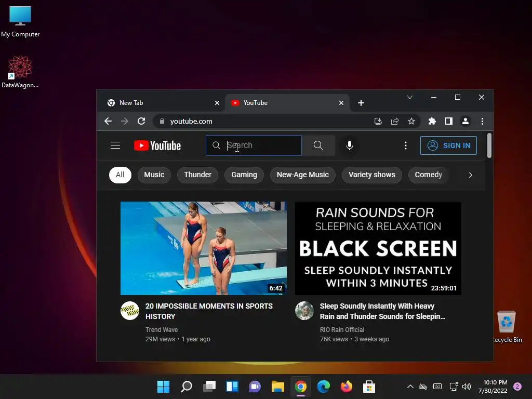Open Chrome tab search dropdown arrow

410,97
